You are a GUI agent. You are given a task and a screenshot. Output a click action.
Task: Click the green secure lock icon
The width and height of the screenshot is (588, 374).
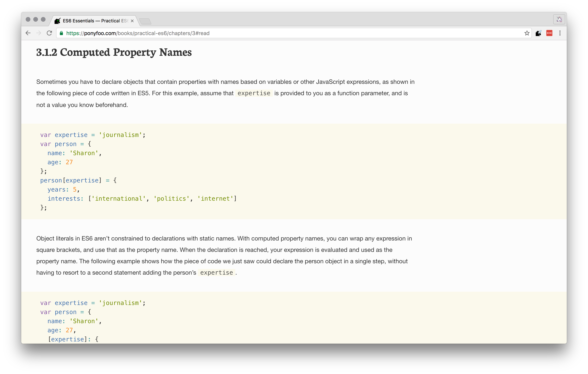coord(62,33)
